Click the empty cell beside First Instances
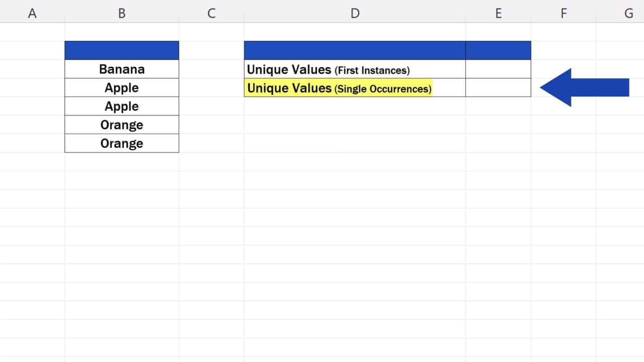This screenshot has height=362, width=644. [498, 70]
